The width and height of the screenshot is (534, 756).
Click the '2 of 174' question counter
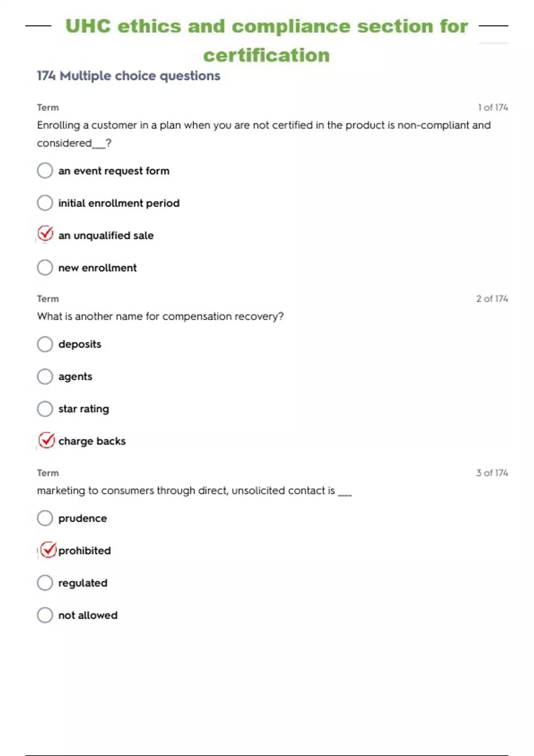492,299
